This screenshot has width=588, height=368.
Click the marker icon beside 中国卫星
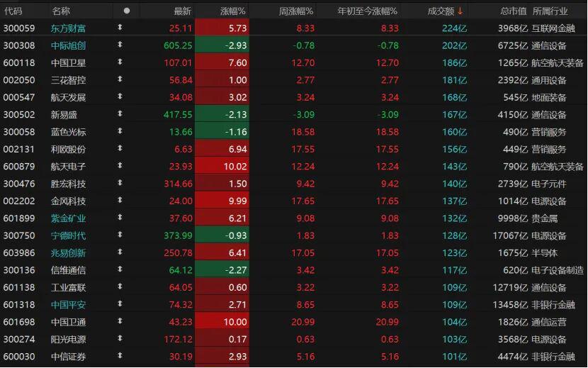[x=120, y=62]
